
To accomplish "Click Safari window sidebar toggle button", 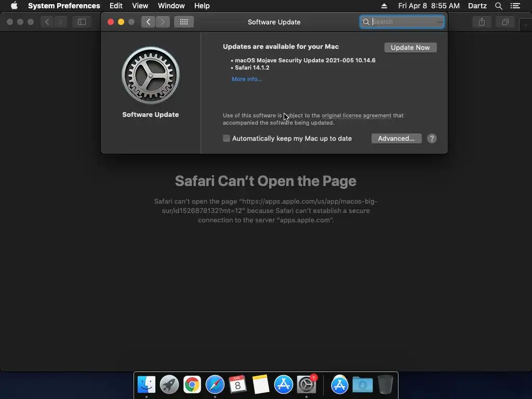I will click(x=82, y=22).
